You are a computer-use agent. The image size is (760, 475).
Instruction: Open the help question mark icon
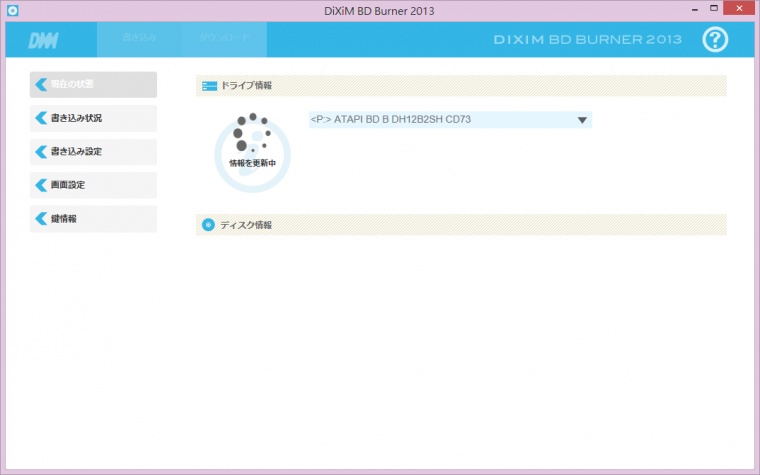(x=715, y=39)
